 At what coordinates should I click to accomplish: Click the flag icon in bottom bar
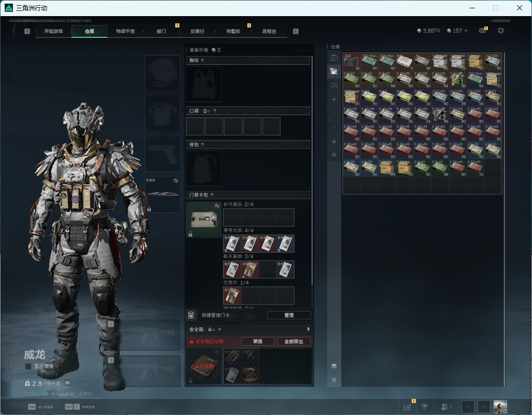(x=424, y=406)
